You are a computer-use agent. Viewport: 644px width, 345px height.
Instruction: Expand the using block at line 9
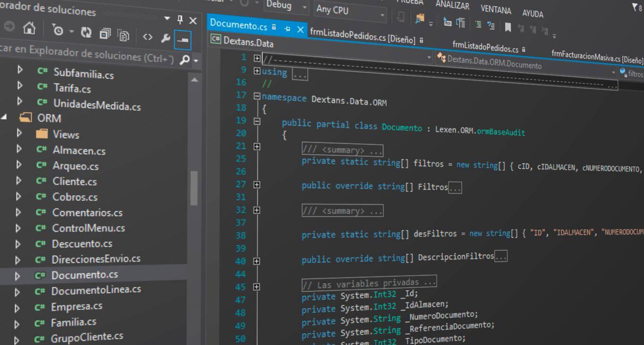[x=257, y=71]
